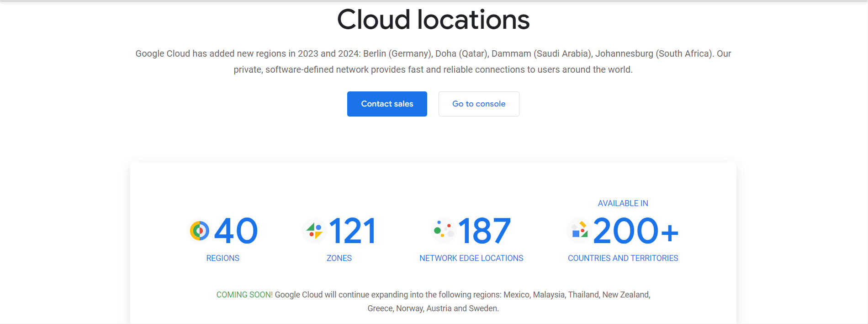Click the network edge dots icon beside 187
The image size is (868, 324).
click(x=444, y=231)
